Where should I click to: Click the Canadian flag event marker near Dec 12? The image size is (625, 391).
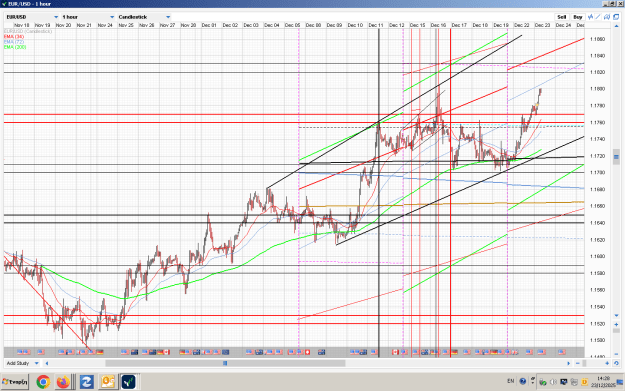click(x=395, y=352)
